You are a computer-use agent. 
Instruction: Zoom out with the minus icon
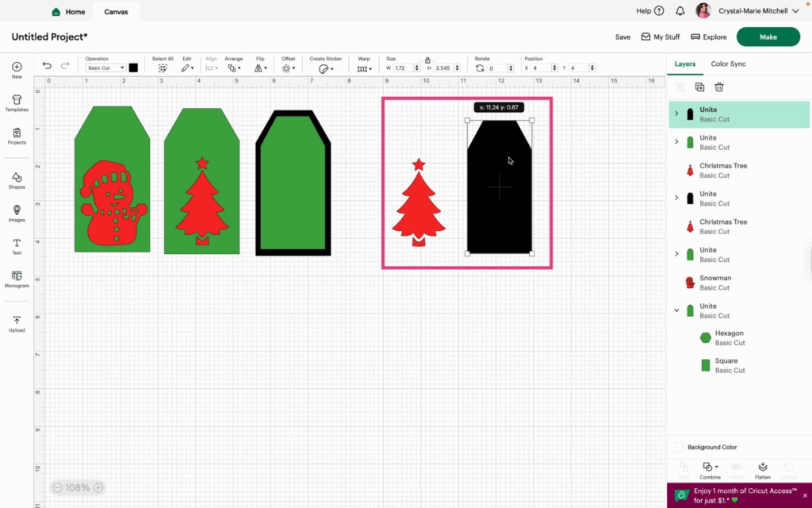pyautogui.click(x=57, y=488)
